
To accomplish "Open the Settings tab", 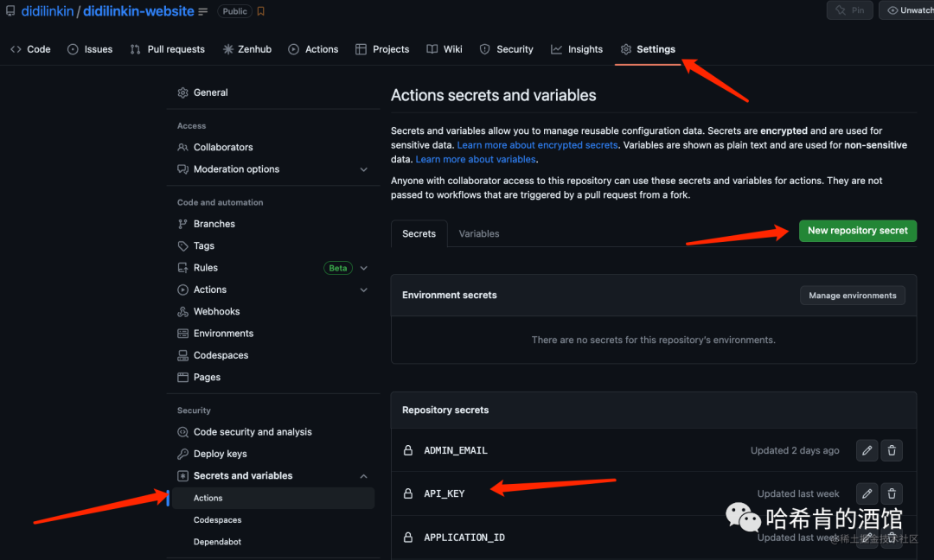I will coord(648,49).
